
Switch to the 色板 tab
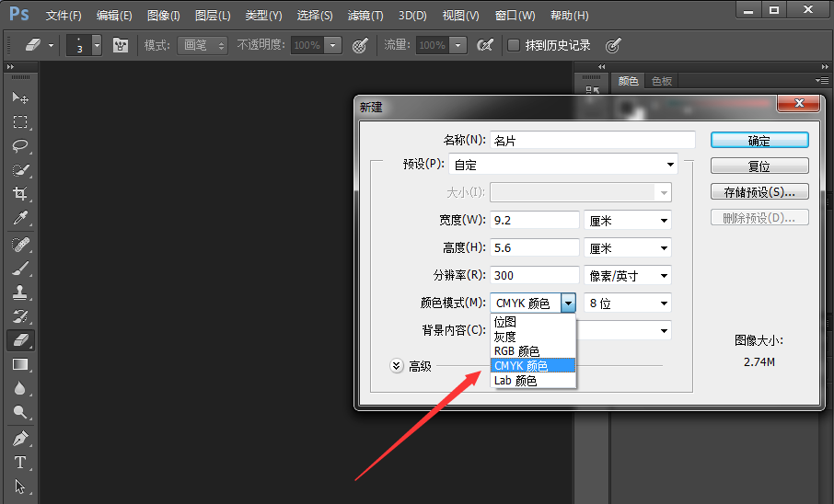(662, 81)
